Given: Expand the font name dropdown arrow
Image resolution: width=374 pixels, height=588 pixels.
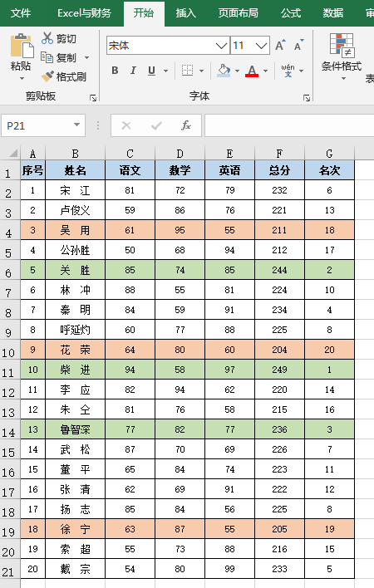Looking at the screenshot, I should tap(222, 46).
